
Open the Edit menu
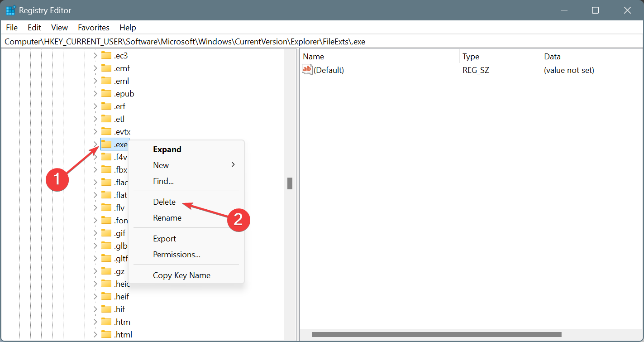34,28
